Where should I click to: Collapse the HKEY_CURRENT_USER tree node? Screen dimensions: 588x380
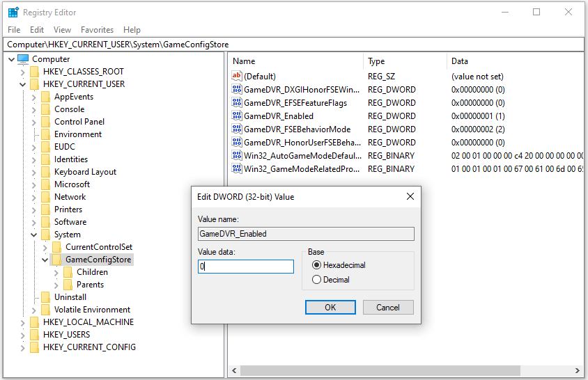(x=23, y=84)
